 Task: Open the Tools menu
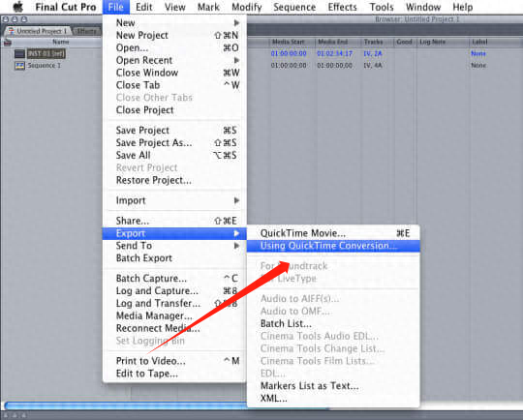pyautogui.click(x=382, y=7)
